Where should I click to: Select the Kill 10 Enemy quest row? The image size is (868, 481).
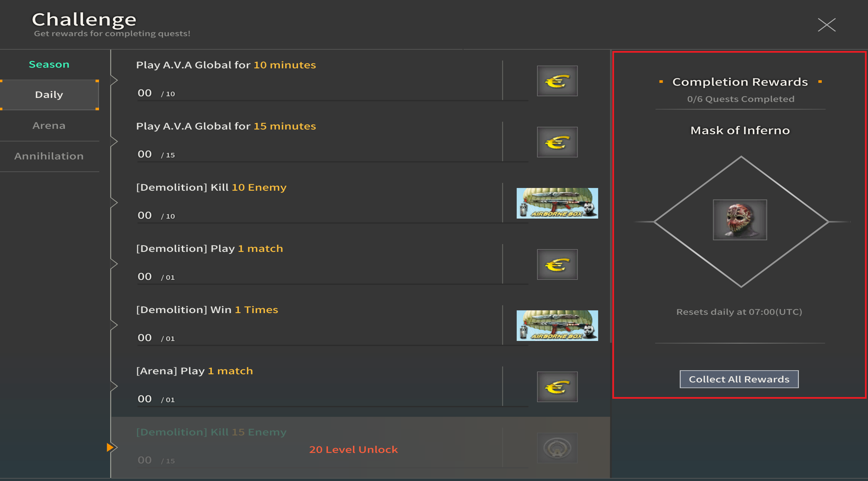360,203
